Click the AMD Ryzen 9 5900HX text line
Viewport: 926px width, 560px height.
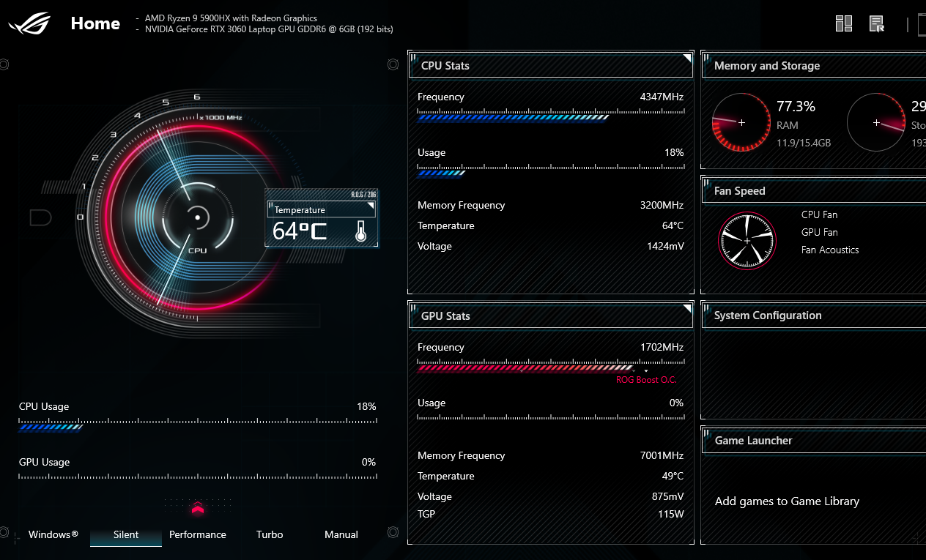pos(231,18)
